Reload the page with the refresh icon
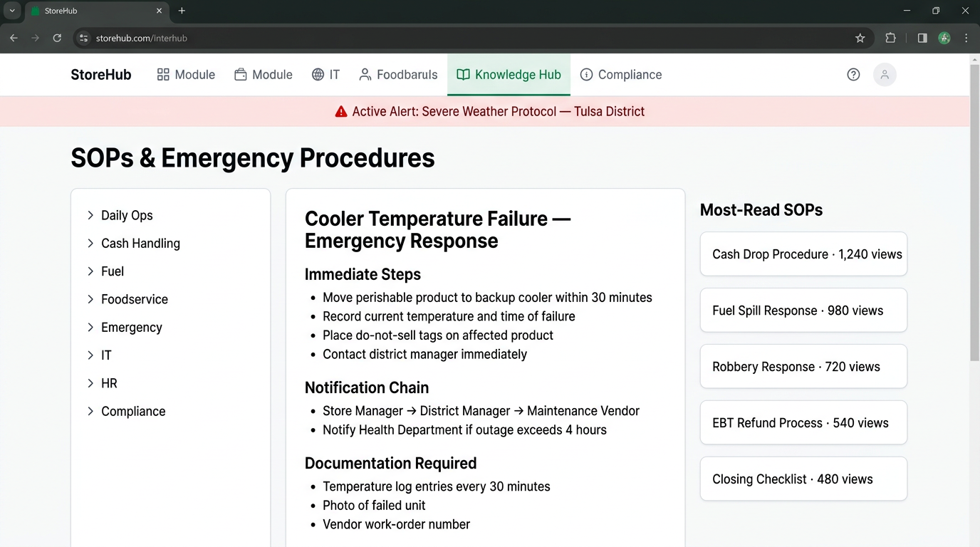The image size is (980, 547). pos(57,38)
